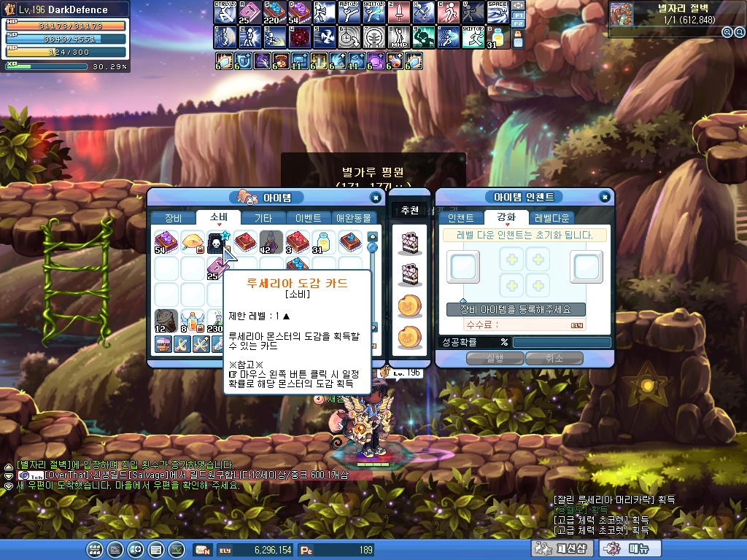Click the inventory scroll up button
This screenshot has width=747, height=560.
pos(373,236)
